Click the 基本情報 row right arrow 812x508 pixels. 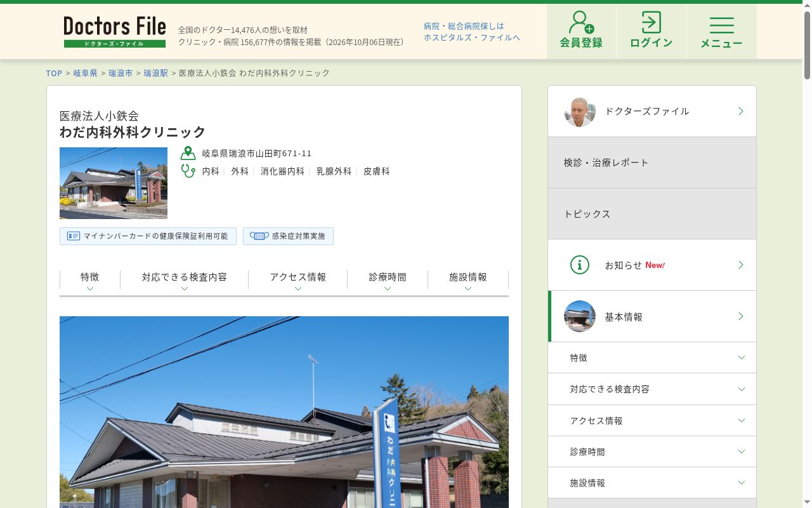[x=740, y=316]
